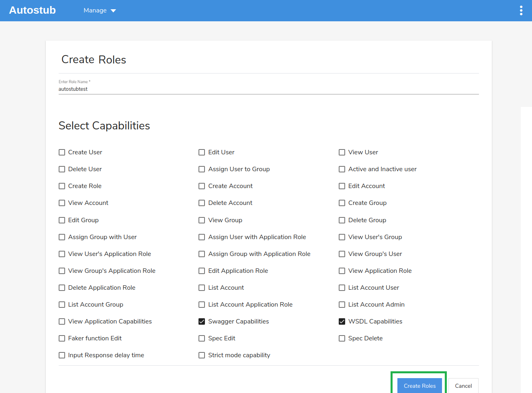Viewport: 532px width, 393px height.
Task: Uncheck WSDL Capabilities checkbox
Action: tap(342, 321)
